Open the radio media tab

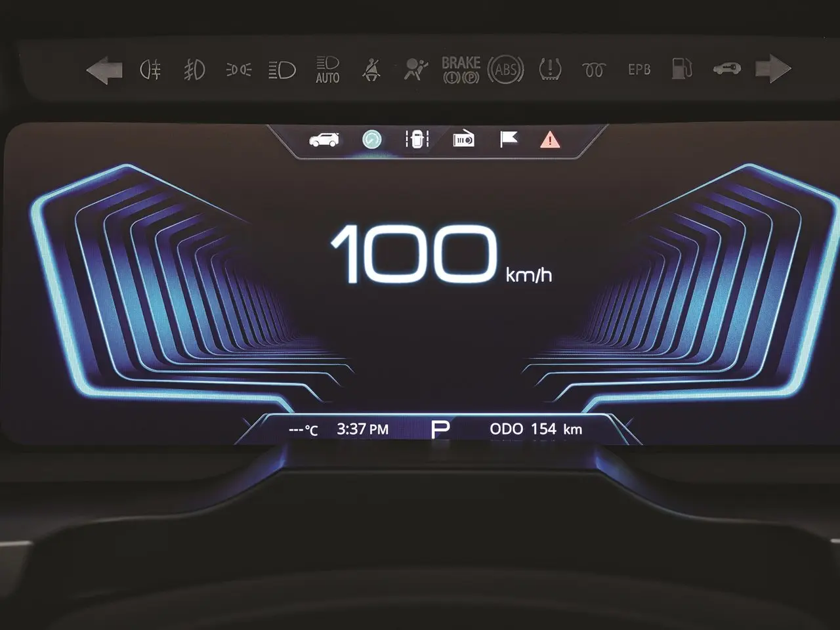463,139
